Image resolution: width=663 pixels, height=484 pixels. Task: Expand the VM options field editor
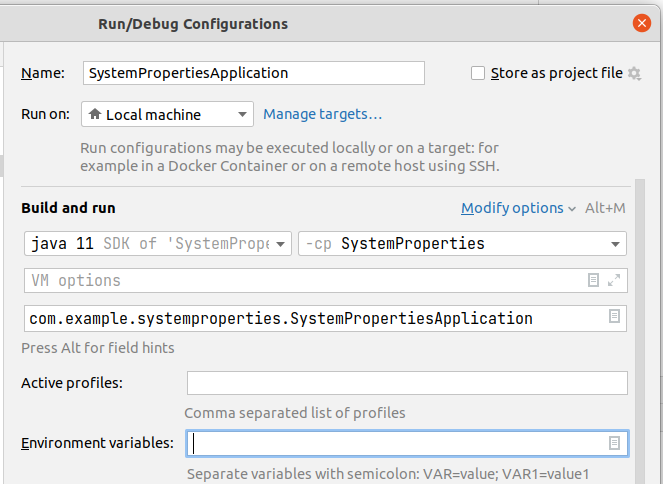(614, 281)
